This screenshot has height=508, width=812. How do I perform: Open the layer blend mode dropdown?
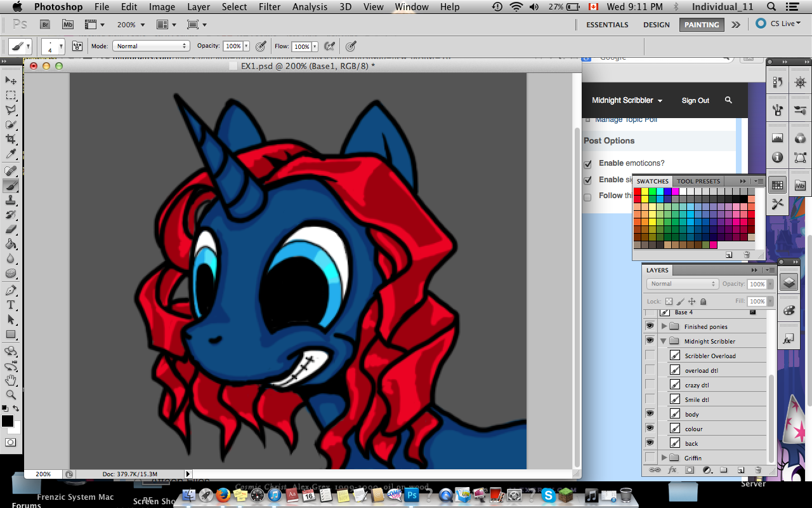(683, 284)
